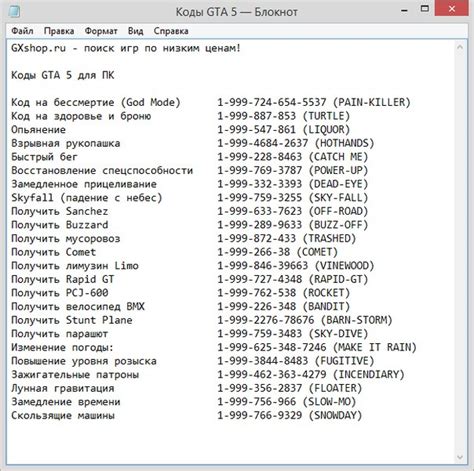This screenshot has height=471, width=474.
Task: Open the Файл menu
Action: click(x=22, y=31)
